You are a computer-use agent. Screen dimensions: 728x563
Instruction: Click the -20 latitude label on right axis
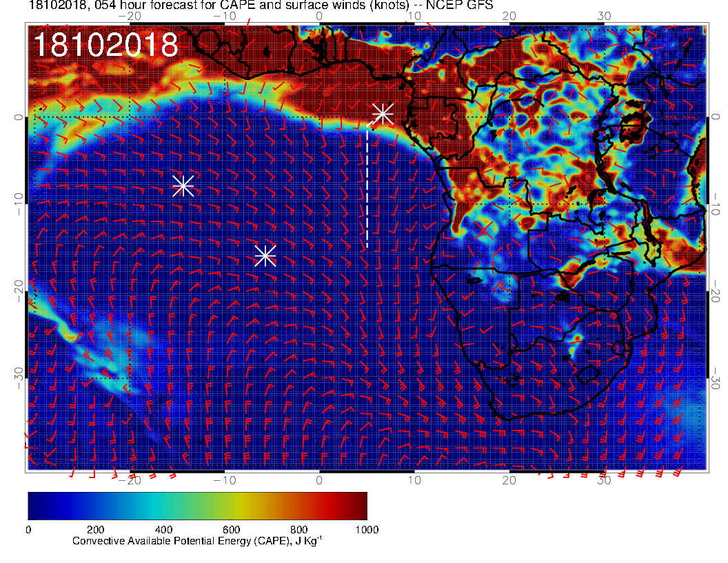click(716, 291)
